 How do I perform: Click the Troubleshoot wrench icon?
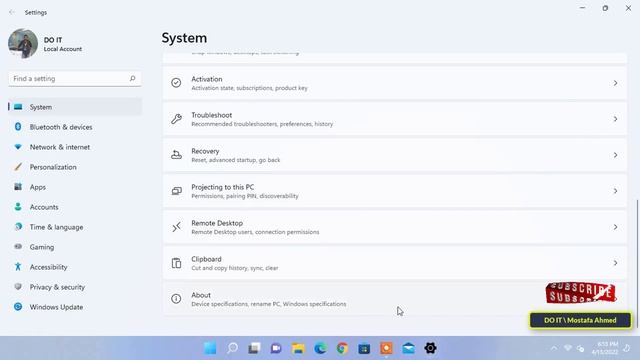tap(176, 119)
